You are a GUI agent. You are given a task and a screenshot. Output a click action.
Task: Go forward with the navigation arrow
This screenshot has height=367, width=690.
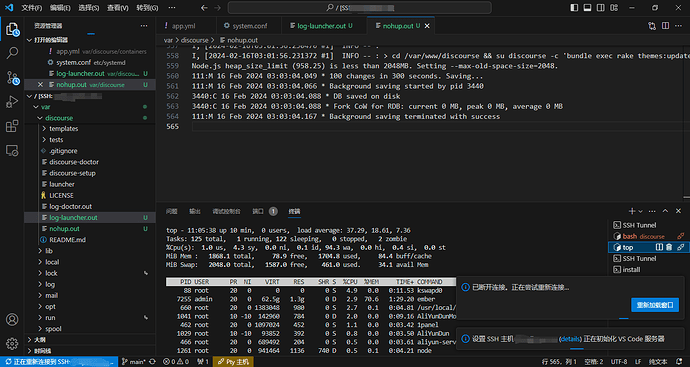[x=217, y=7]
